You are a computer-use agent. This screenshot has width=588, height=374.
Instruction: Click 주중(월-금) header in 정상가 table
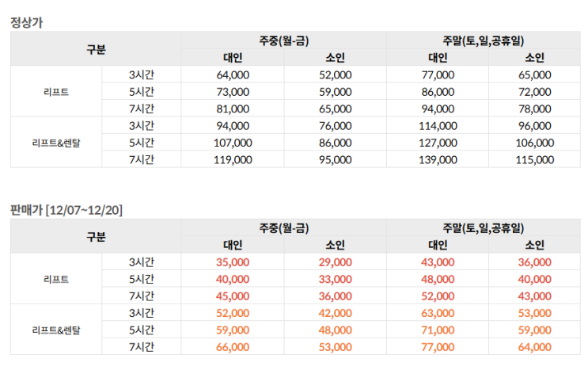(x=283, y=40)
